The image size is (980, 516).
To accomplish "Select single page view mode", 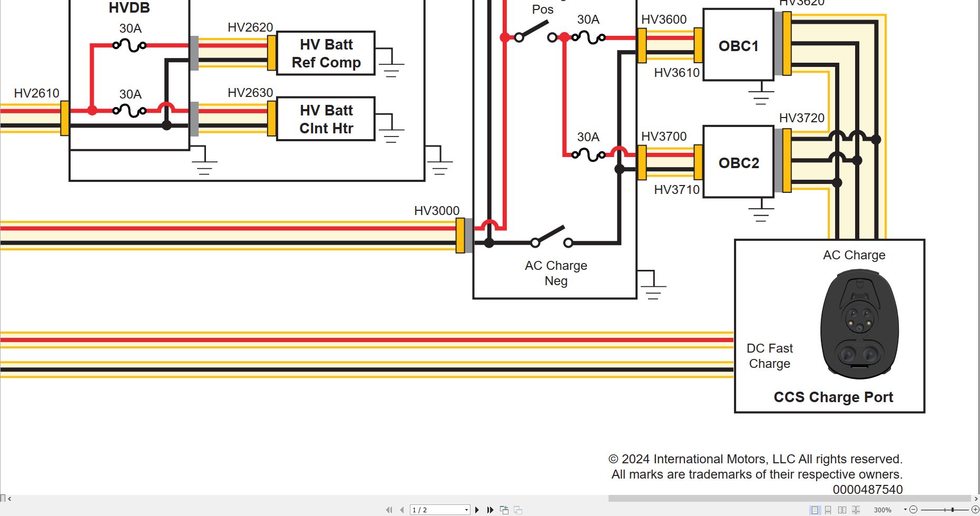I will click(x=815, y=510).
